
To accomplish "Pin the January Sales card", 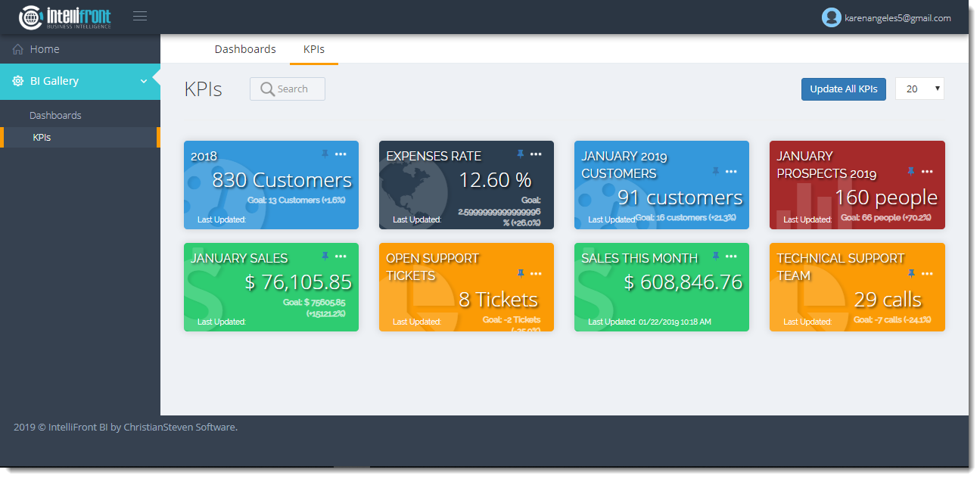I will coord(325,257).
